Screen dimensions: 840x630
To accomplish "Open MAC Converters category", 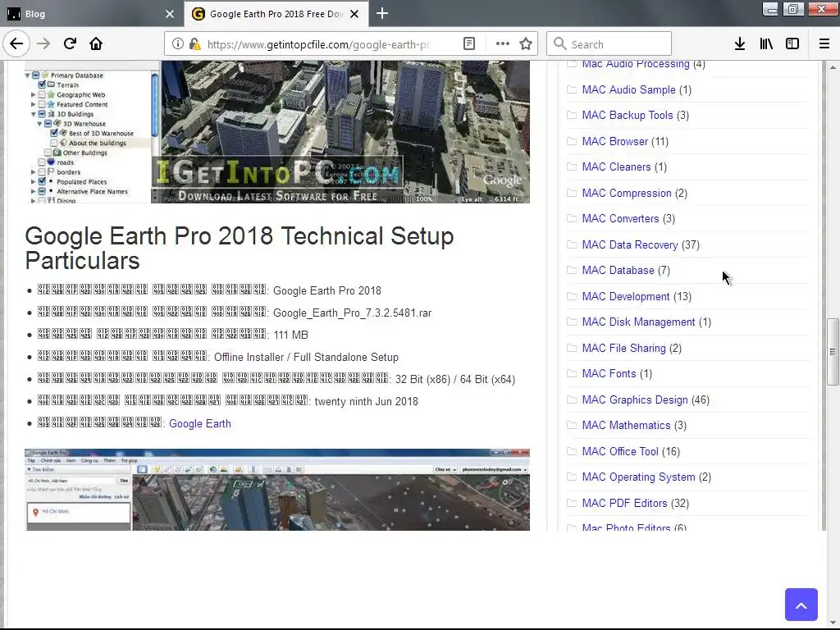I will 620,218.
